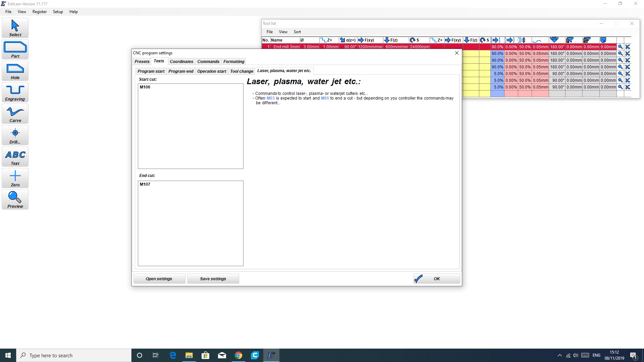The height and width of the screenshot is (362, 644).
Task: Click into the End cut text box
Action: [x=191, y=224]
